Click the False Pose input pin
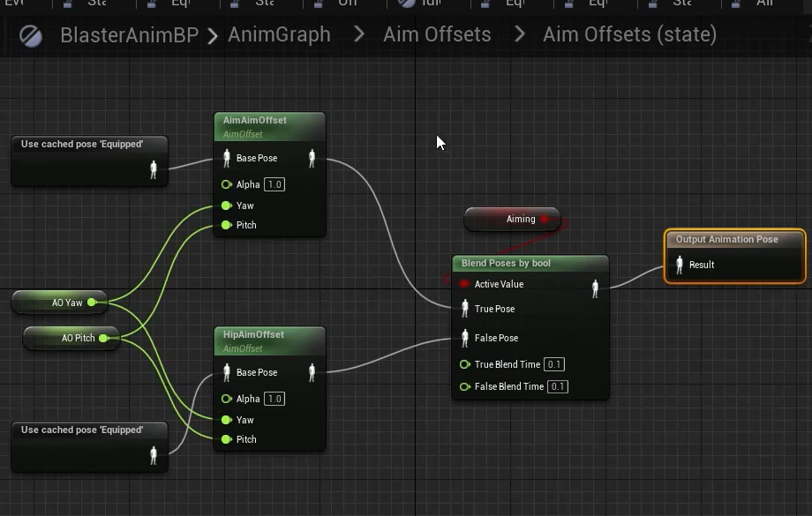The width and height of the screenshot is (812, 516). [465, 338]
